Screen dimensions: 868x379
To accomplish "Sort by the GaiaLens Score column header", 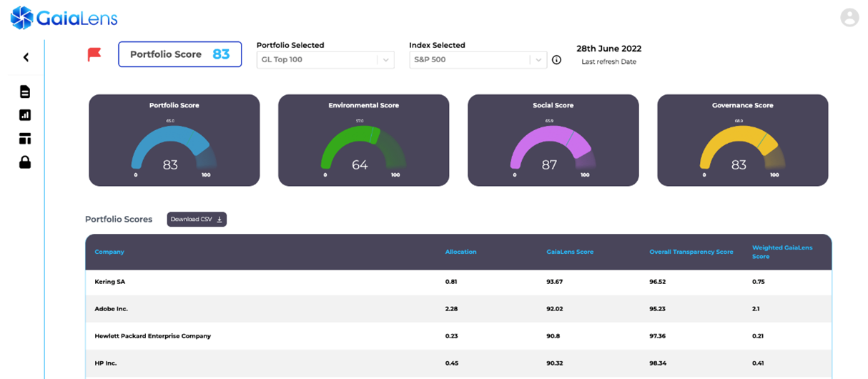I will click(570, 252).
